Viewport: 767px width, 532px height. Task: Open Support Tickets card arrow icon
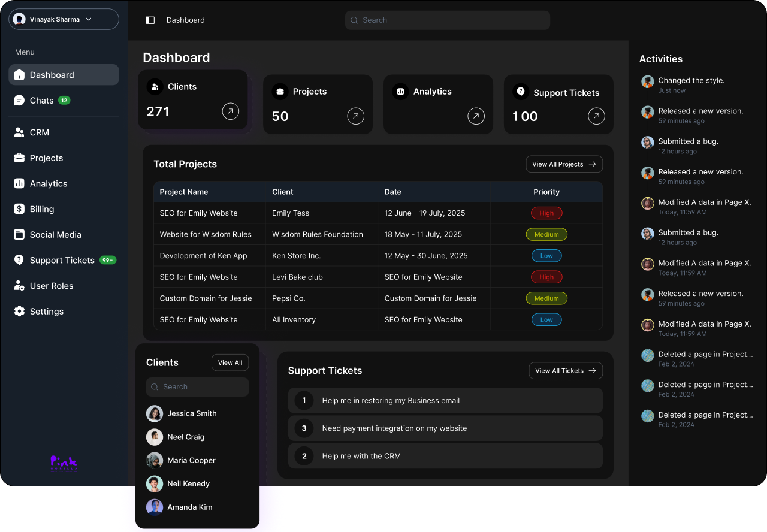pos(596,116)
